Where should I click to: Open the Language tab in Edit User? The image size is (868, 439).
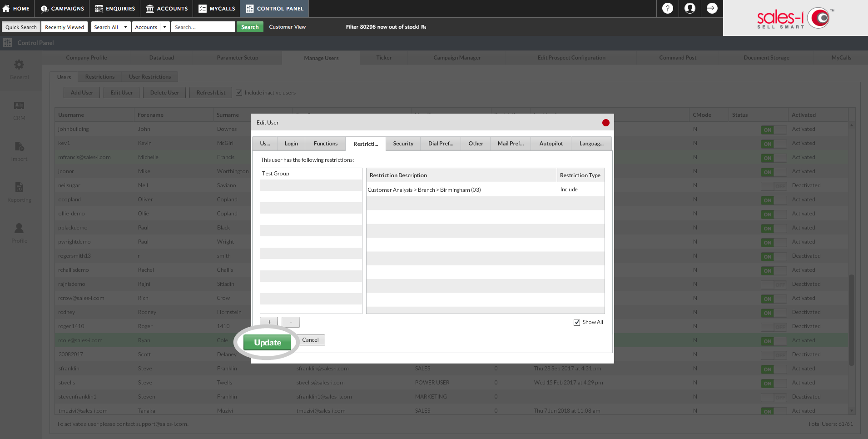591,144
